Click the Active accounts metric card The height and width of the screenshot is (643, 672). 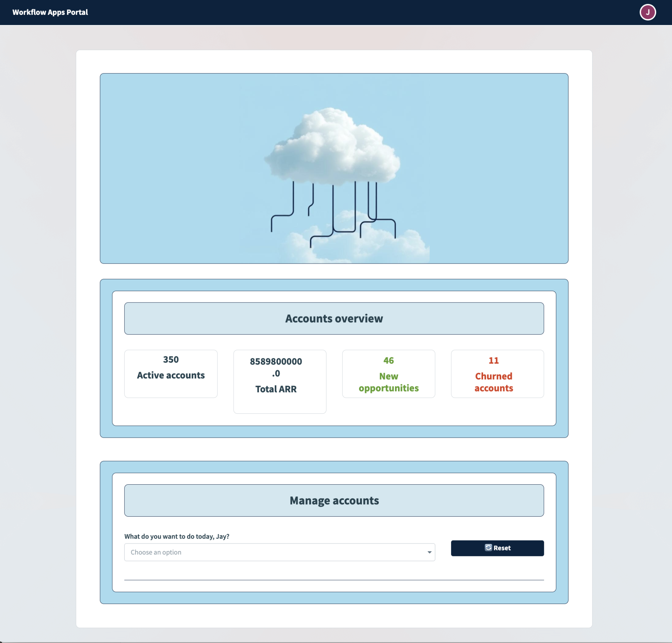pyautogui.click(x=170, y=373)
